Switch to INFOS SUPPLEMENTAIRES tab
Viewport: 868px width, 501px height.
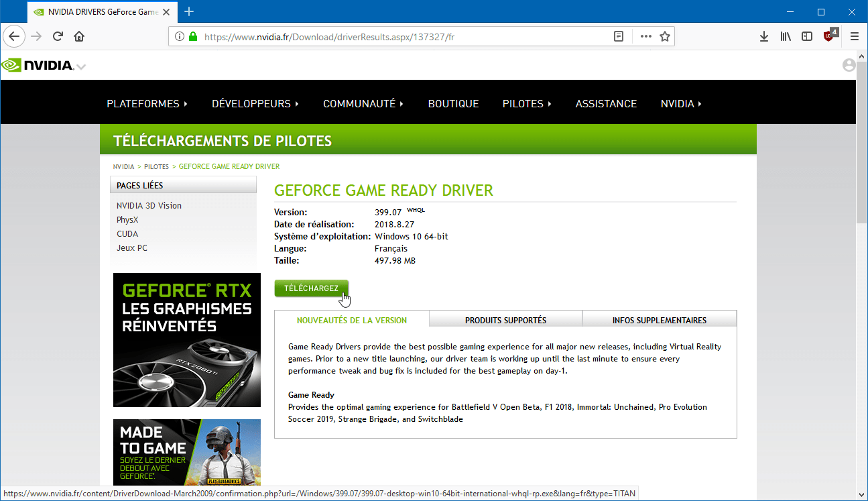[x=660, y=320]
